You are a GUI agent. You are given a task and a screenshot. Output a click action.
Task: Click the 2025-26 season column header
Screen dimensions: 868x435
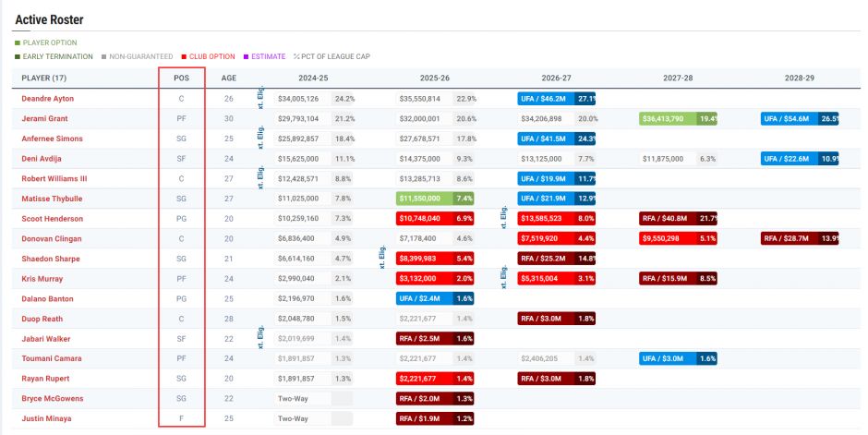click(x=435, y=78)
